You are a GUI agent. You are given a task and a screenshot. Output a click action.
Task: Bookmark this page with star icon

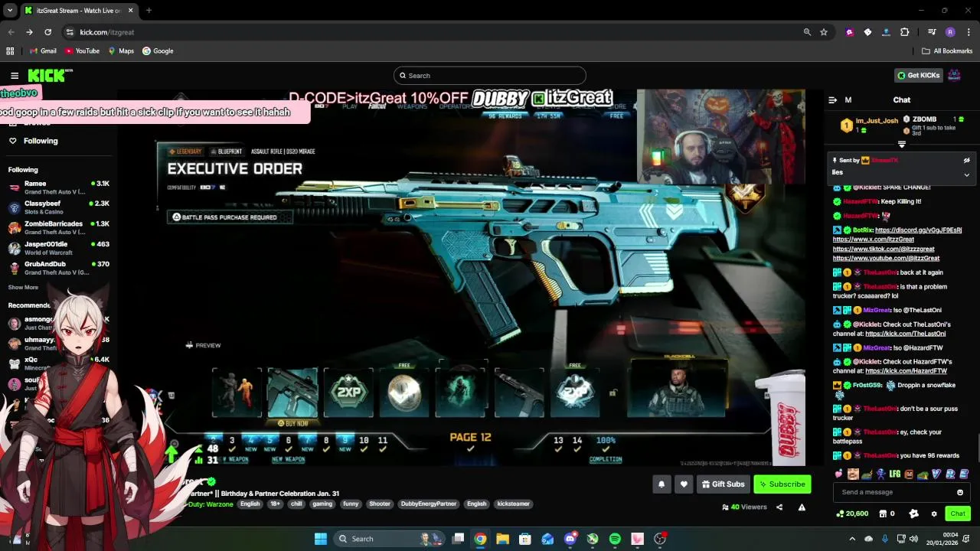click(824, 32)
